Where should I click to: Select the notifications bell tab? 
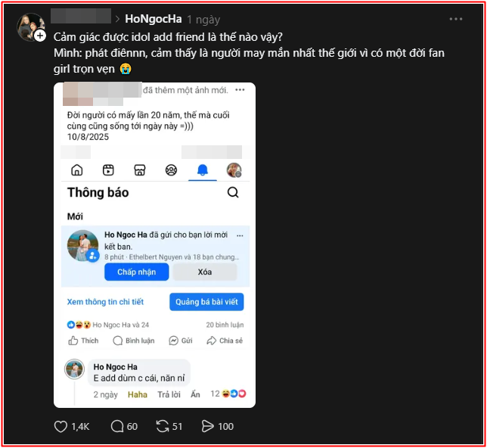[202, 170]
